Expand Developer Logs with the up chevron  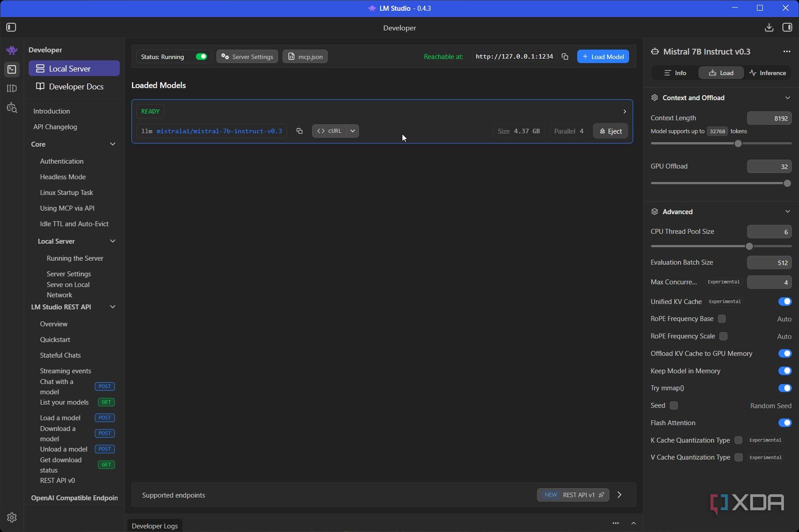click(x=634, y=523)
